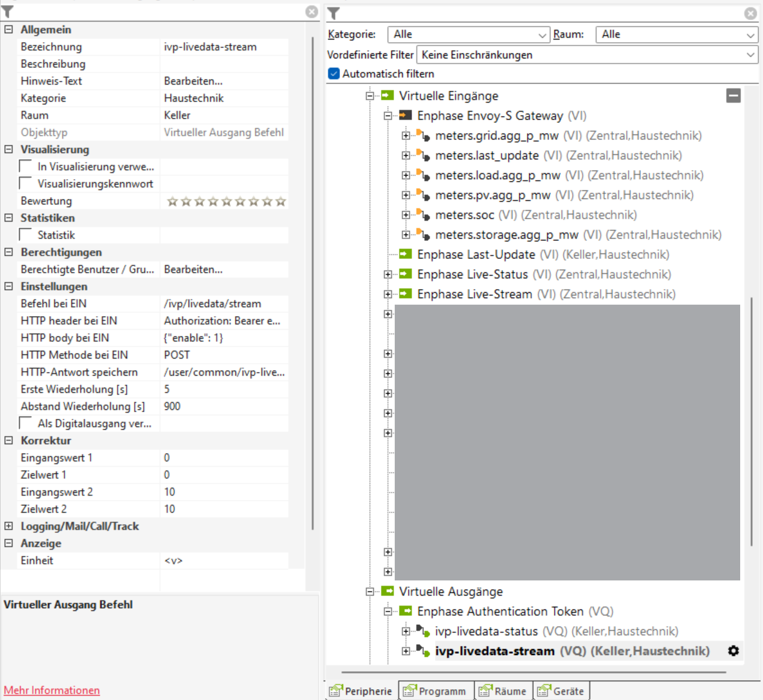
Task: Edit the HTTP Methode bei EIN POST value
Action: [224, 355]
